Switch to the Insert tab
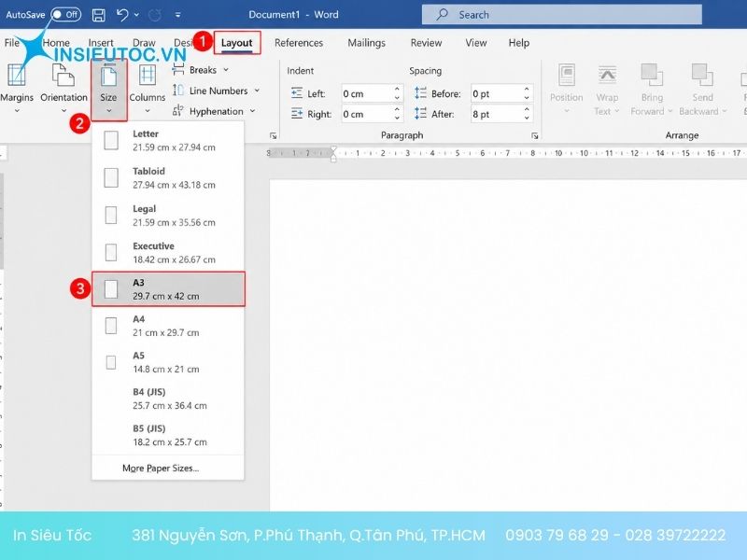Screen dimensions: 747x560 (x=101, y=43)
